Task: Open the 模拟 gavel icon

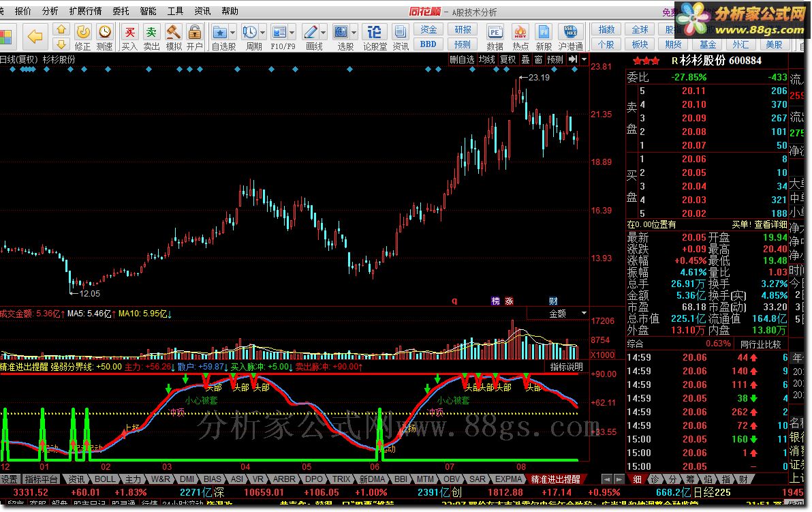Action: pyautogui.click(x=173, y=33)
